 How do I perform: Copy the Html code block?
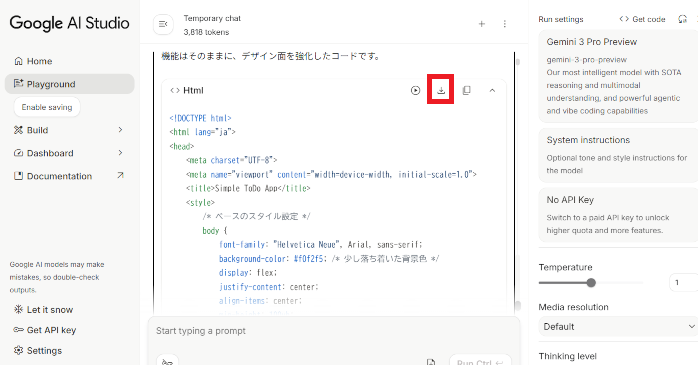pyautogui.click(x=467, y=90)
